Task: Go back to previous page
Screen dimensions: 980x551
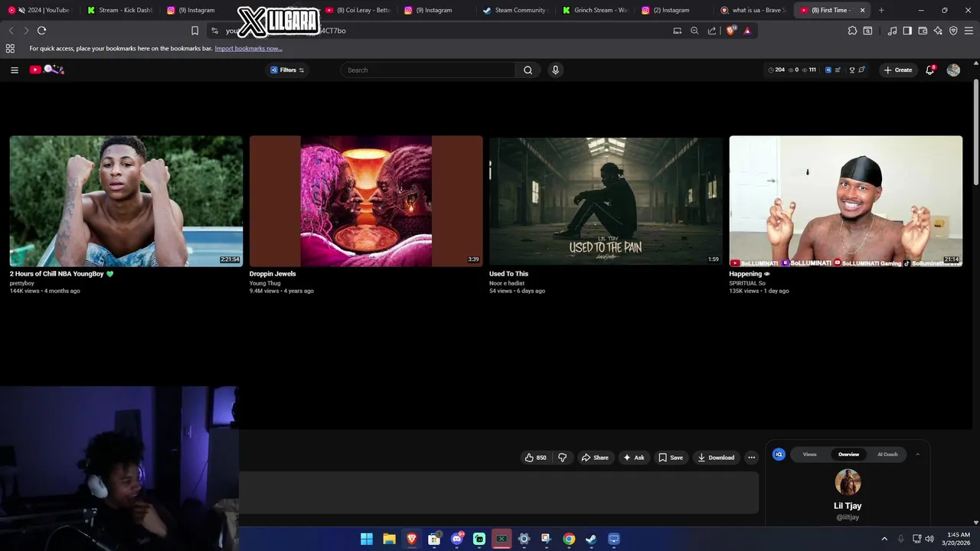Action: (x=11, y=31)
